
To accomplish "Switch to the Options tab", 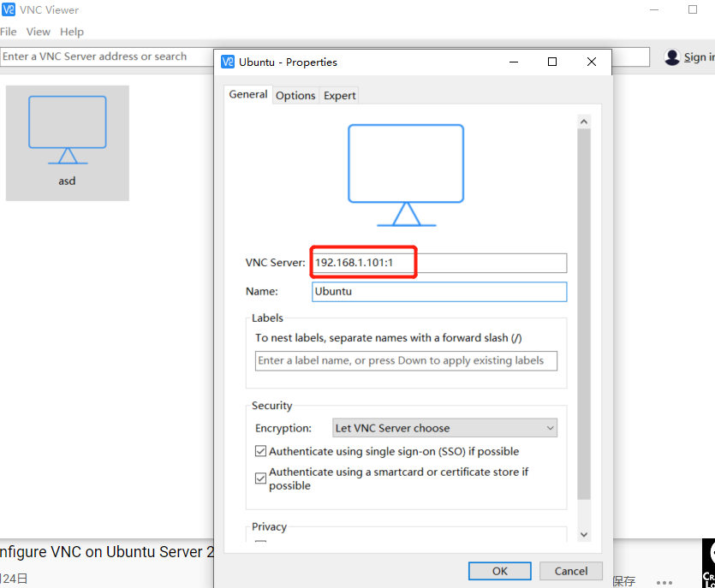I will tap(295, 95).
